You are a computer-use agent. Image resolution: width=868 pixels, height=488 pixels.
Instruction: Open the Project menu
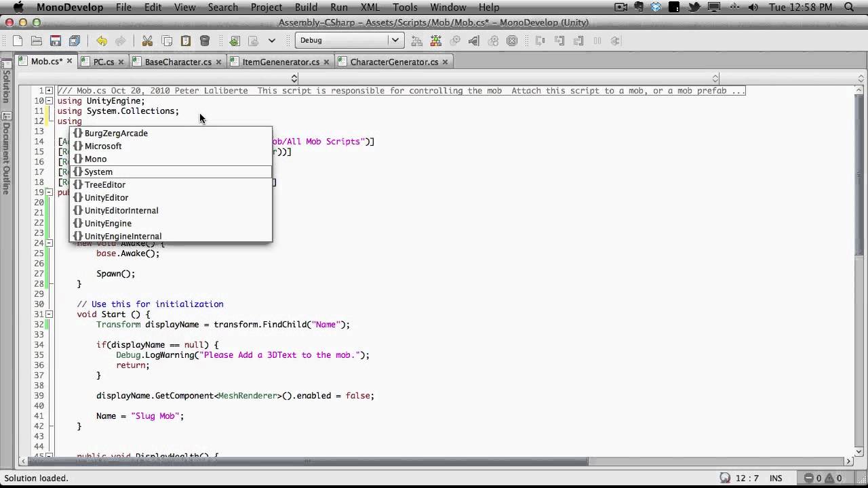coord(267,7)
